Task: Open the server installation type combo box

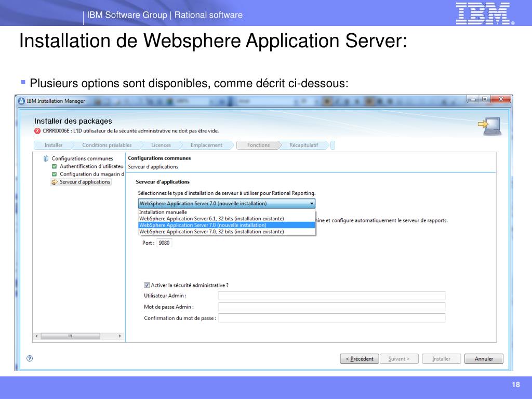Action: [x=227, y=204]
